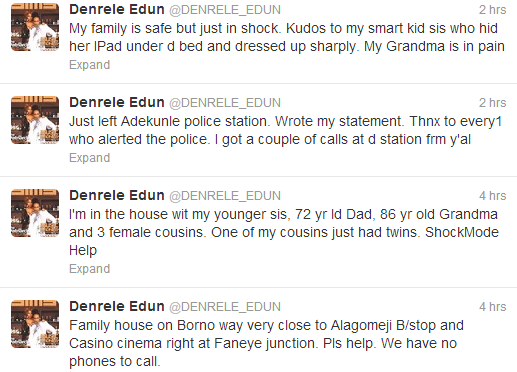Expand the Adekunle police station tweet
This screenshot has height=372, width=517.
click(x=89, y=158)
